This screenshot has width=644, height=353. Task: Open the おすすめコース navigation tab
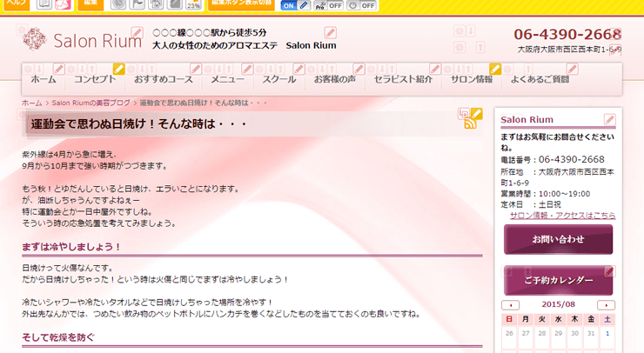(163, 79)
